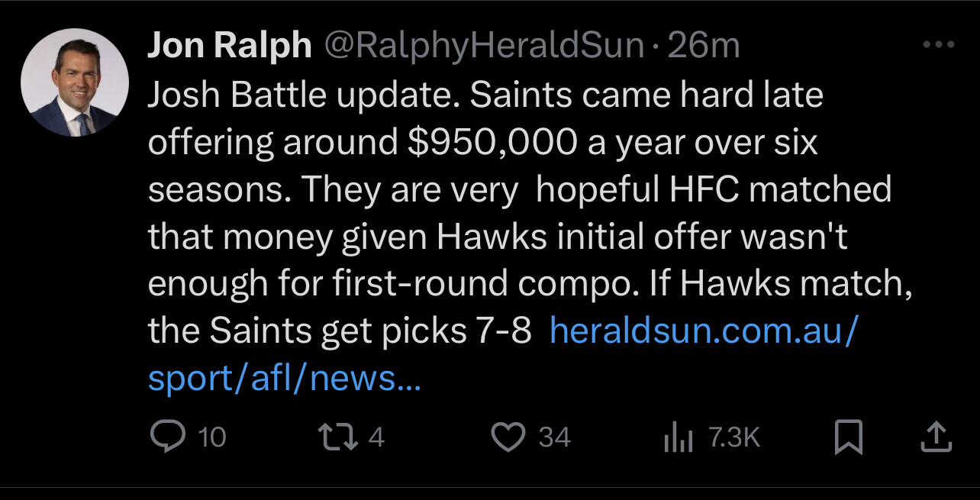Click the reply speech bubble icon
The height and width of the screenshot is (500, 980).
tap(167, 437)
